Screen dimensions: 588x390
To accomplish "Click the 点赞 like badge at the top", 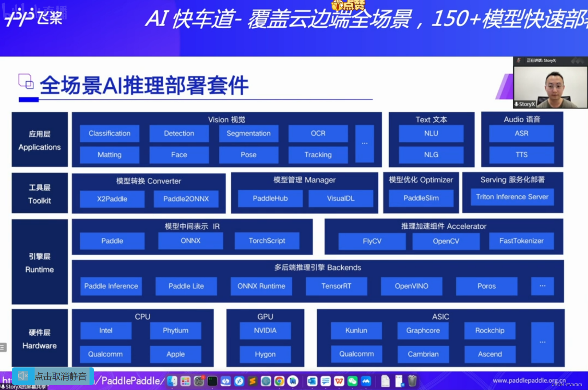I will [x=349, y=5].
